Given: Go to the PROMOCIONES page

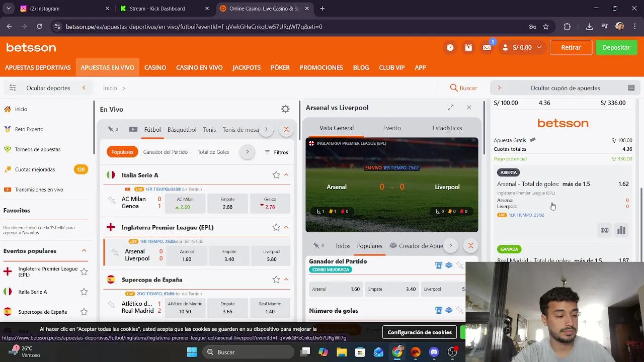Looking at the screenshot, I should click(x=321, y=67).
